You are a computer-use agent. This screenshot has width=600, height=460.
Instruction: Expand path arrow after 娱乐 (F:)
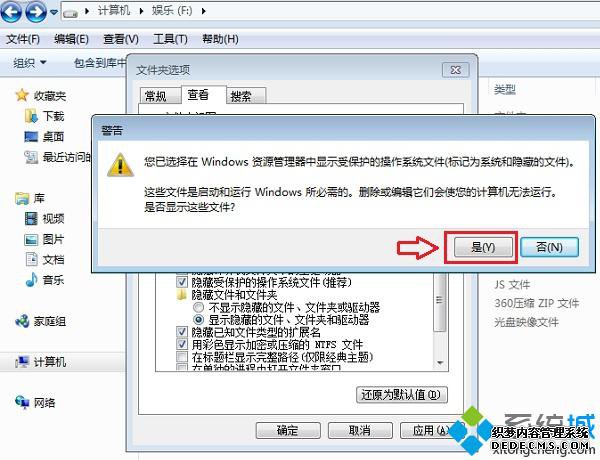point(204,11)
